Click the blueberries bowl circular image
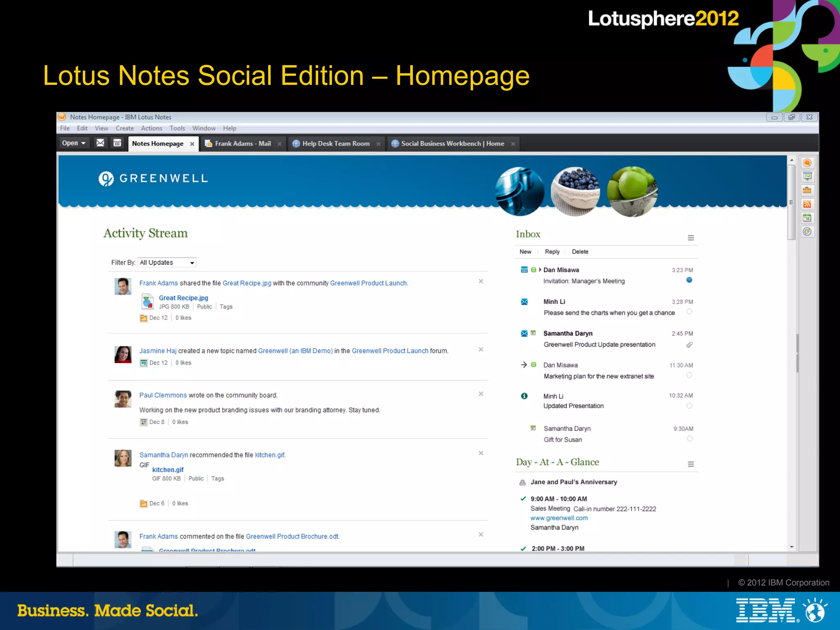The image size is (840, 630). (x=575, y=191)
